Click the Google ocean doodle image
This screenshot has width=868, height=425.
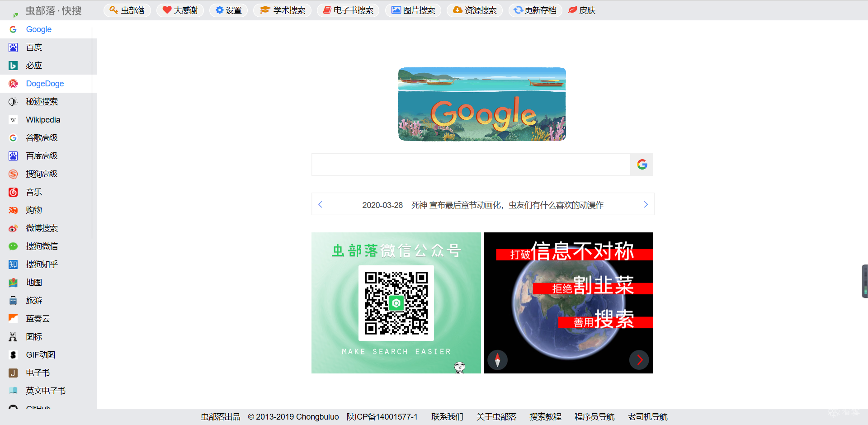click(482, 104)
